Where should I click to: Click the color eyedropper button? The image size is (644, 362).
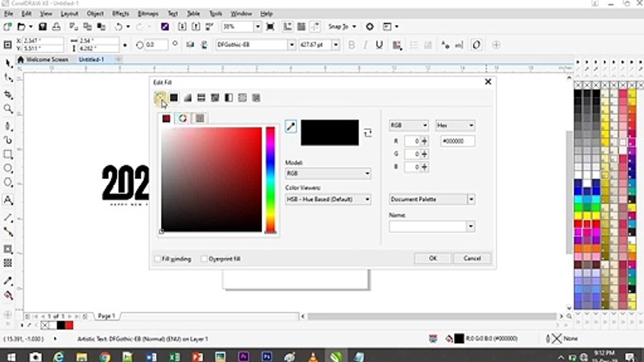pos(291,127)
